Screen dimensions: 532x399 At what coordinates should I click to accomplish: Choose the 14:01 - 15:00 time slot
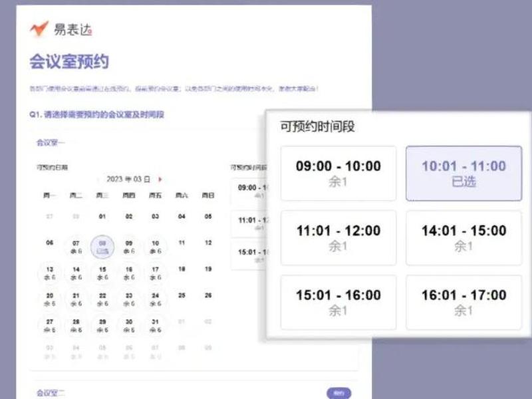[x=464, y=237]
